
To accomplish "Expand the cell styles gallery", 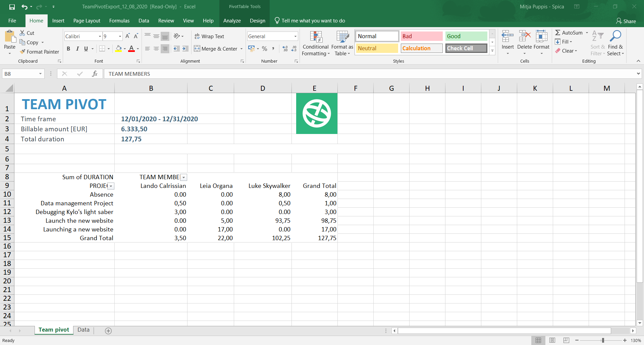I will pyautogui.click(x=492, y=51).
